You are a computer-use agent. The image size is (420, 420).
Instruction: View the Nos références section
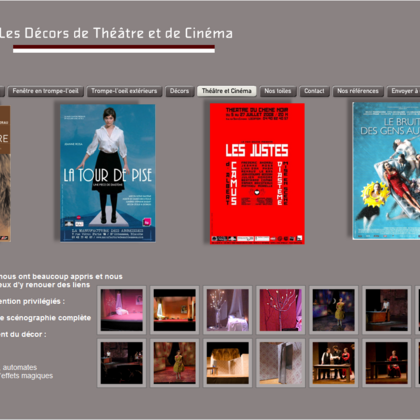pos(358,91)
